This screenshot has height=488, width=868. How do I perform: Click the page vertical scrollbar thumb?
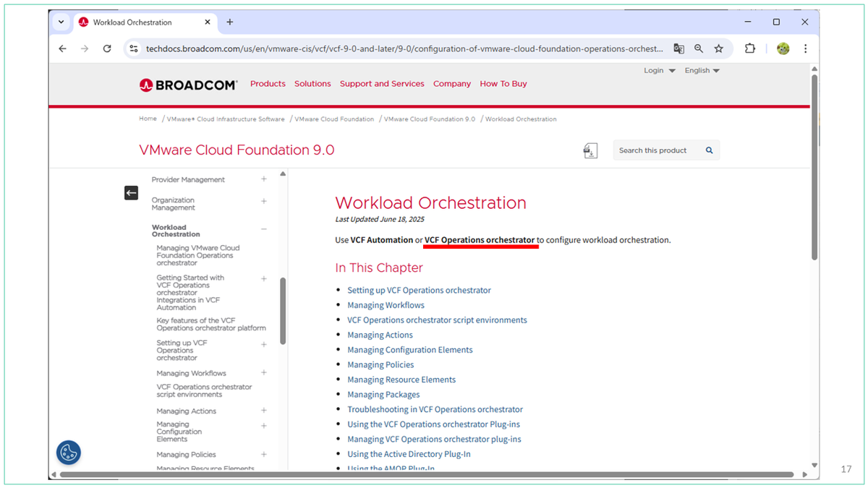[814, 166]
